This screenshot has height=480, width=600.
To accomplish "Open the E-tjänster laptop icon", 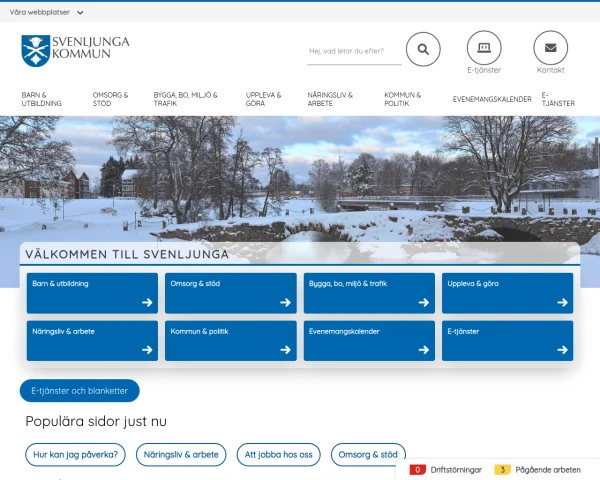I will tap(484, 48).
